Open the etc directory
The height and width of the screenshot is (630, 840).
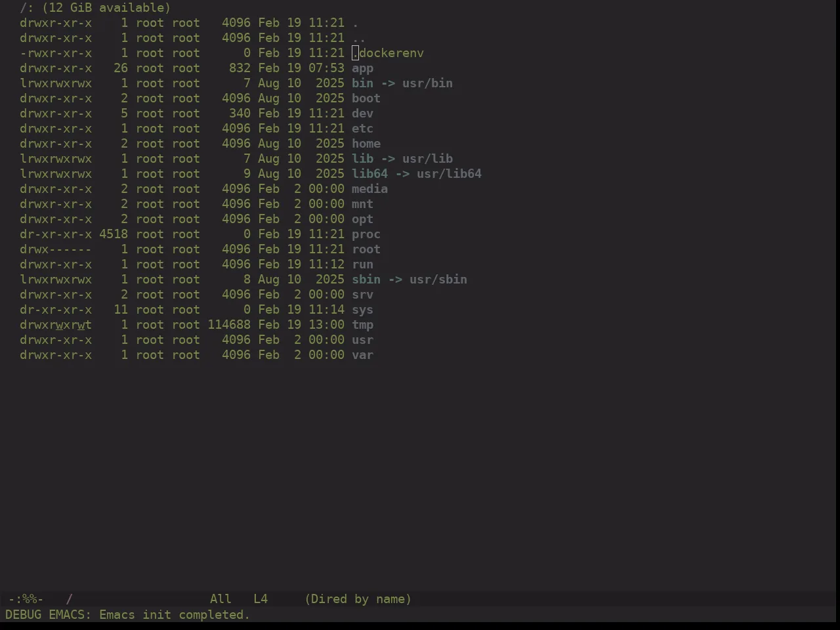tap(362, 129)
